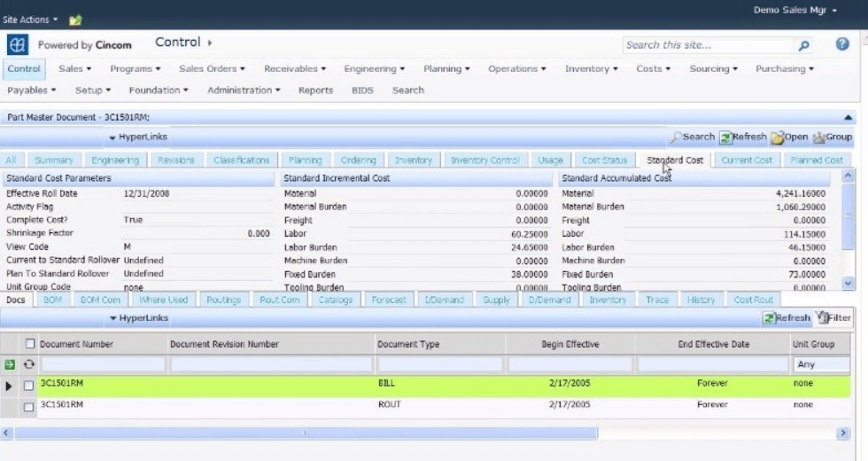Open the Receivables menu
This screenshot has width=868, height=461.
(295, 69)
